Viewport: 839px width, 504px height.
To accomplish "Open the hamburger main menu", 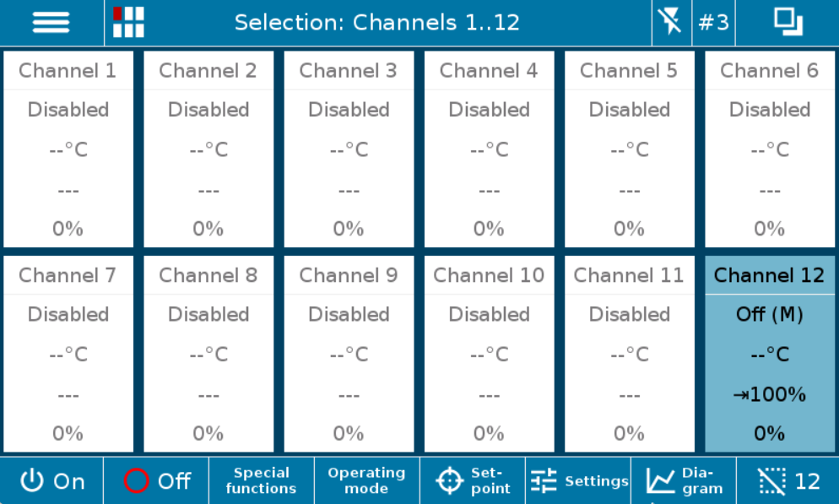I will tap(51, 23).
